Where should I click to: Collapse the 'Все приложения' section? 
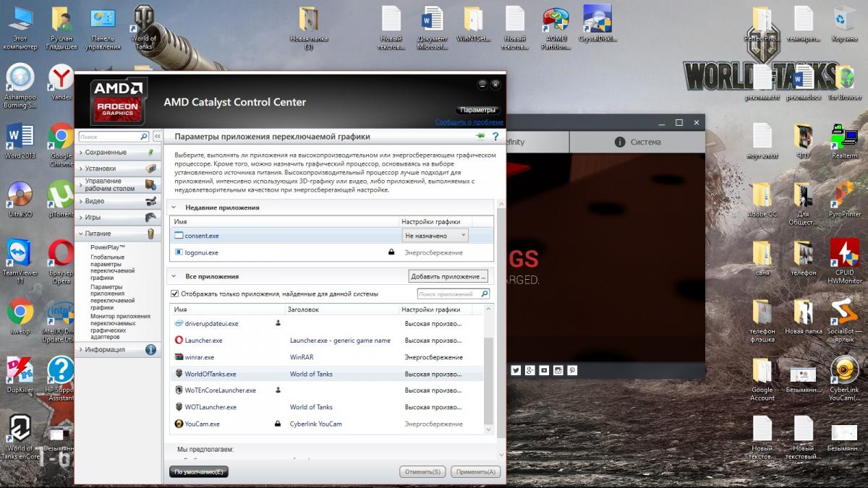(174, 276)
